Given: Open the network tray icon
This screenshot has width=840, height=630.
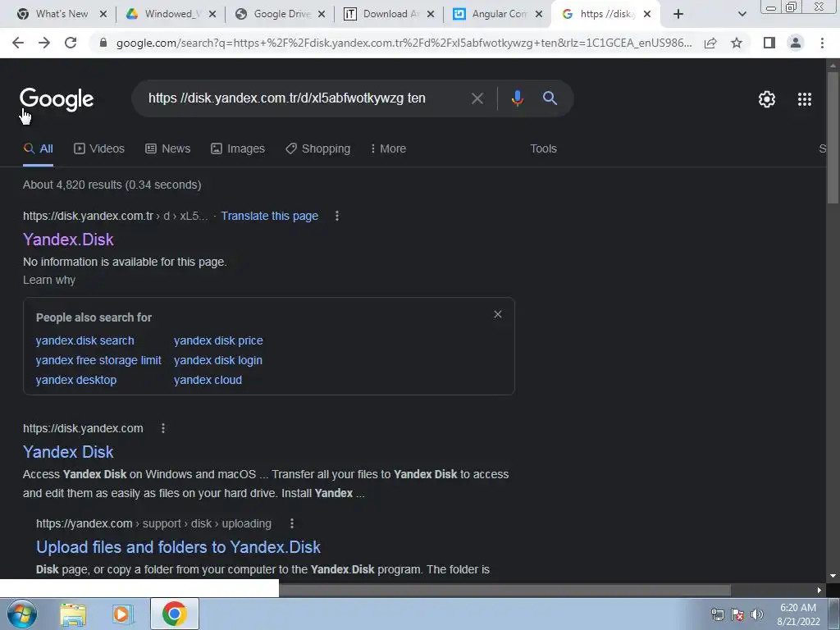Looking at the screenshot, I should click(717, 614).
